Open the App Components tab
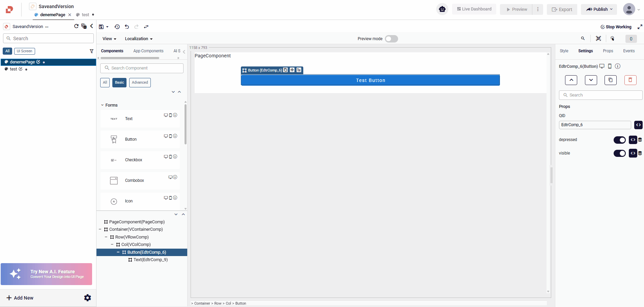 (148, 51)
